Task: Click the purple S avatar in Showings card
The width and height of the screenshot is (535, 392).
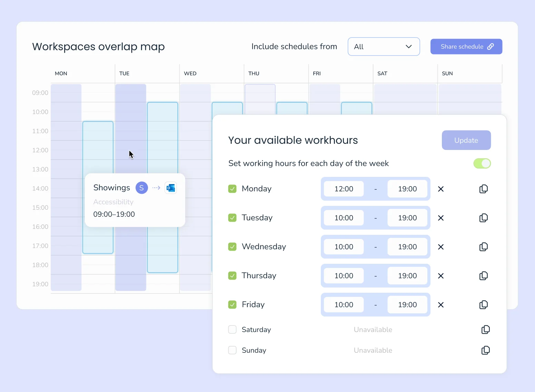Action: 142,188
